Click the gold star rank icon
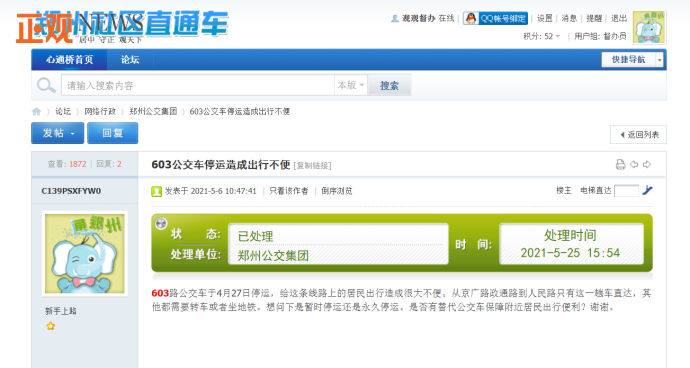 [51, 326]
